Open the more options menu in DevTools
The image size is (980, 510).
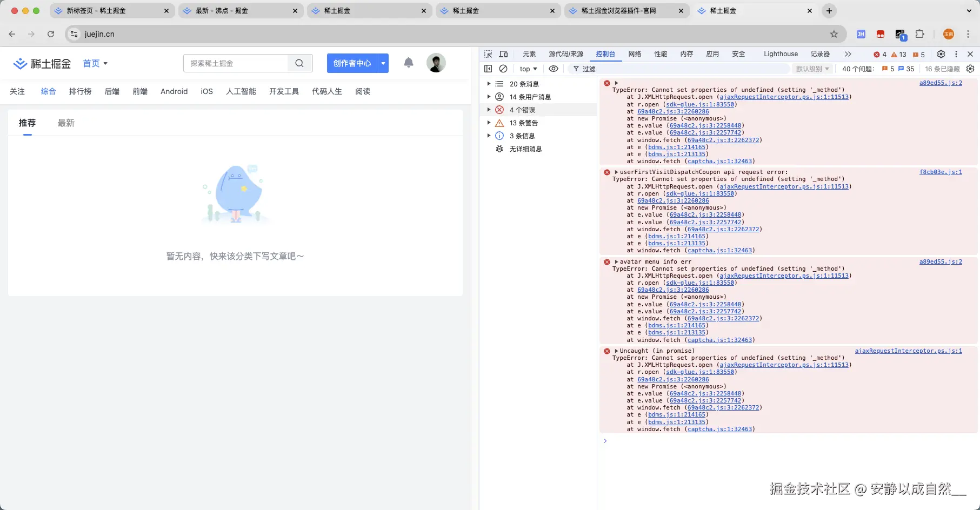[956, 54]
